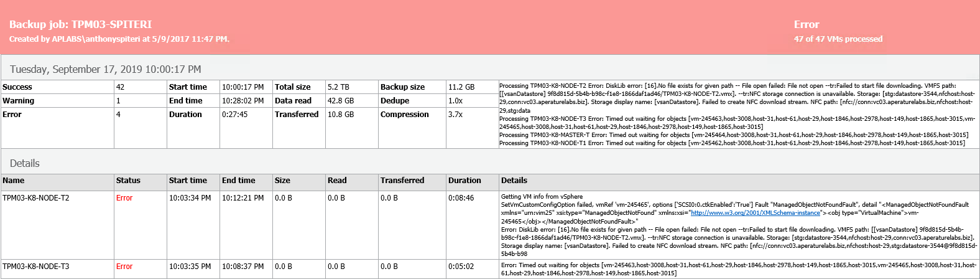Click the Compression value 3.7x
Screen dimensions: 980x279
[x=455, y=115]
